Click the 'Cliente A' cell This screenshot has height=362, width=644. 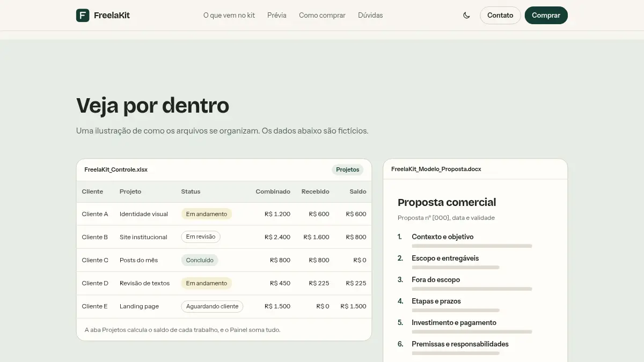(x=95, y=214)
